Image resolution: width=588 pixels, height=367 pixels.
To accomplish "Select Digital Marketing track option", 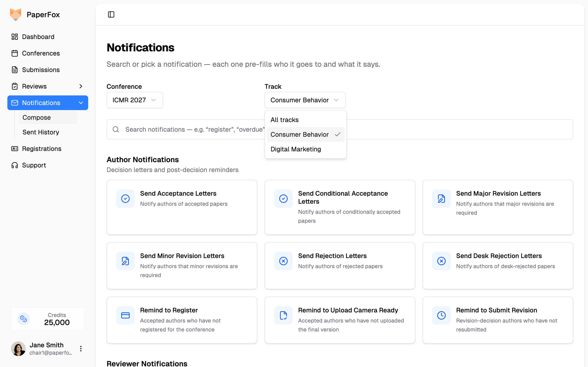I will tap(295, 149).
